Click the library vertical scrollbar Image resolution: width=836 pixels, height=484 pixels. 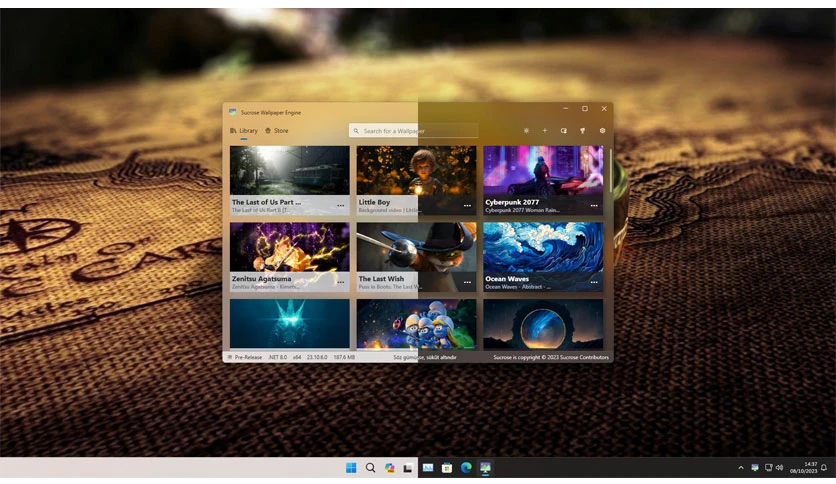610,171
